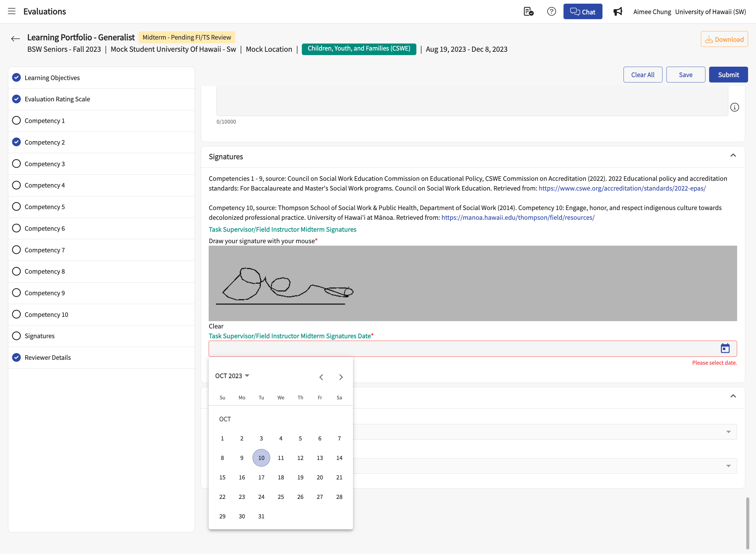
Task: Clear the drawn signature
Action: pyautogui.click(x=216, y=326)
